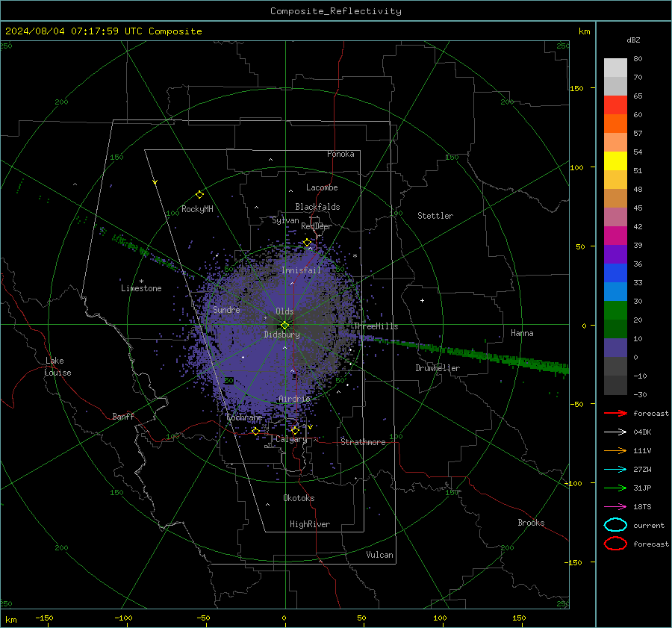Click the yellow diamond marker above Calgary
The image size is (672, 628).
[x=295, y=430]
